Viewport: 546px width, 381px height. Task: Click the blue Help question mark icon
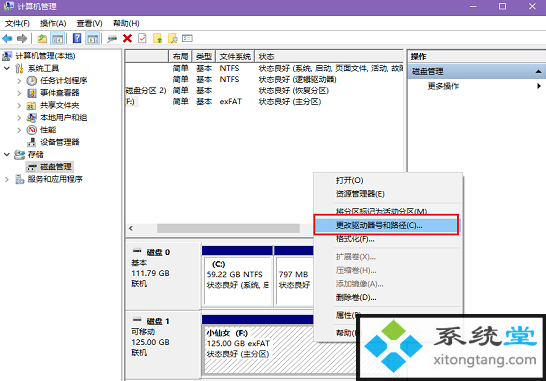(x=77, y=38)
